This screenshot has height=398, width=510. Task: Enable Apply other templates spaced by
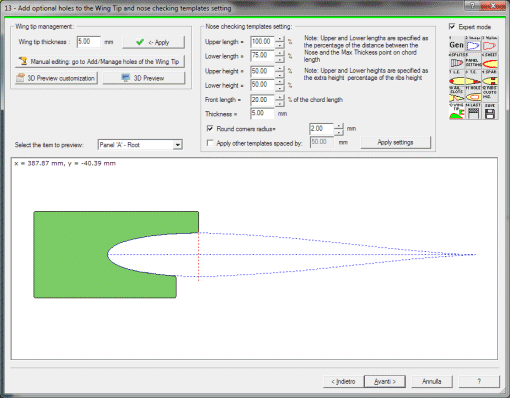[210, 143]
